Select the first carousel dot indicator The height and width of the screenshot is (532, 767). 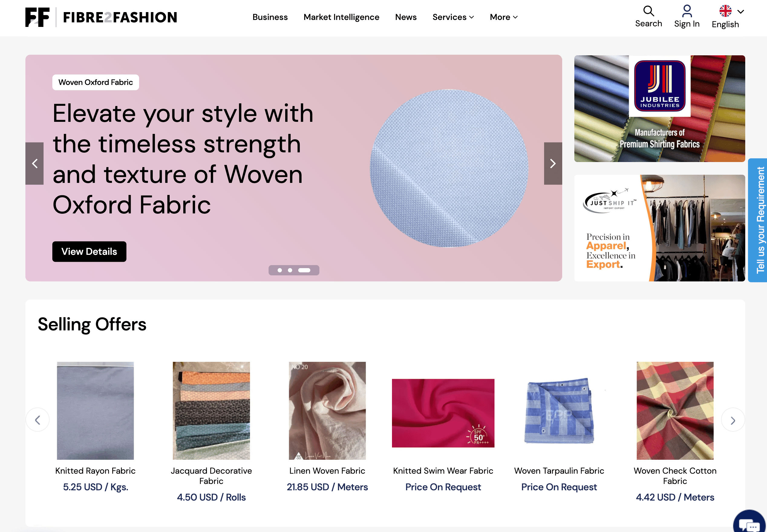click(x=280, y=270)
